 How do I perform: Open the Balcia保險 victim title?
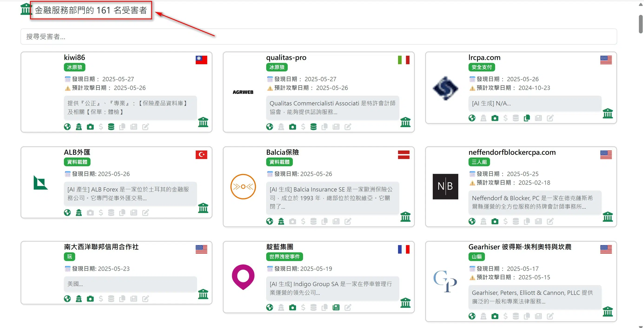(282, 152)
